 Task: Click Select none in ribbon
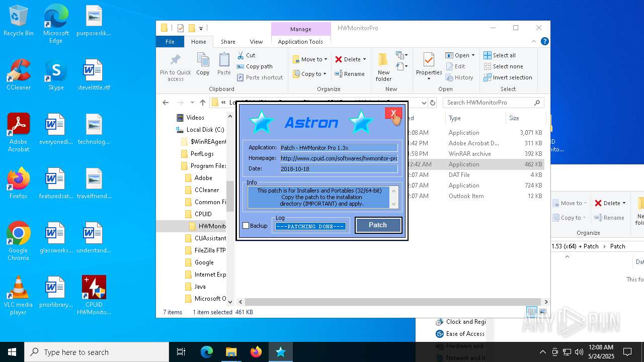coord(503,66)
